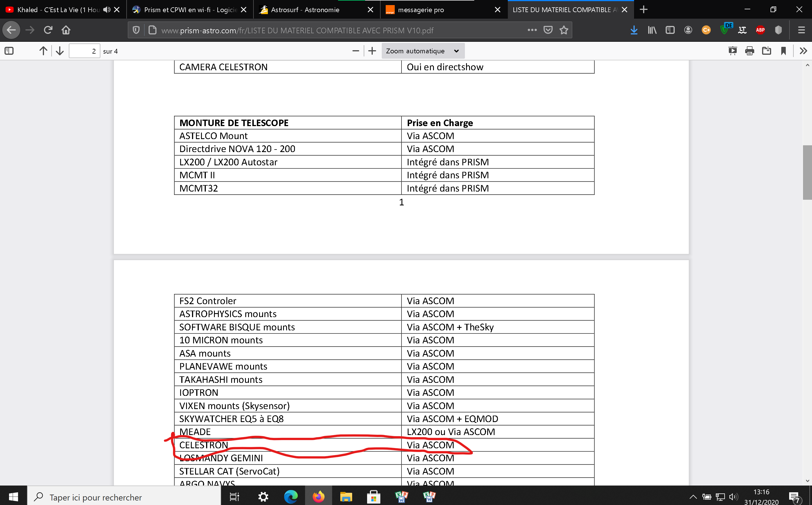
Task: Toggle the PDF sidebar panel
Action: click(x=9, y=51)
